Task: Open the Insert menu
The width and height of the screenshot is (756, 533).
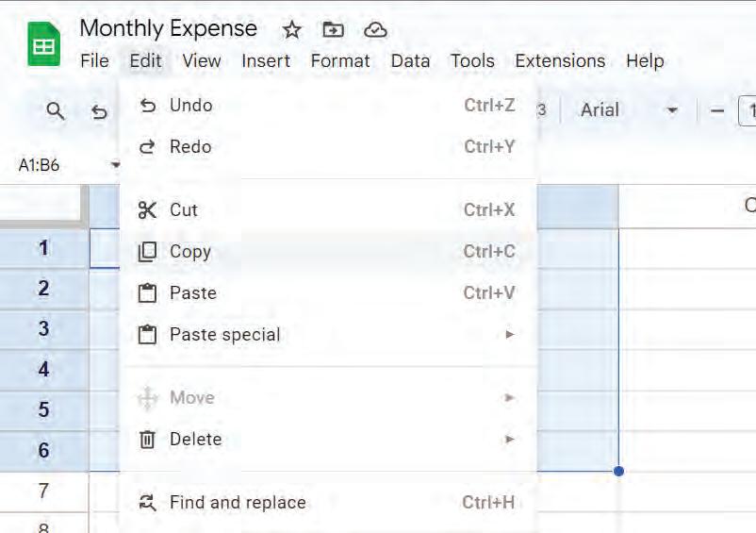Action: point(266,61)
